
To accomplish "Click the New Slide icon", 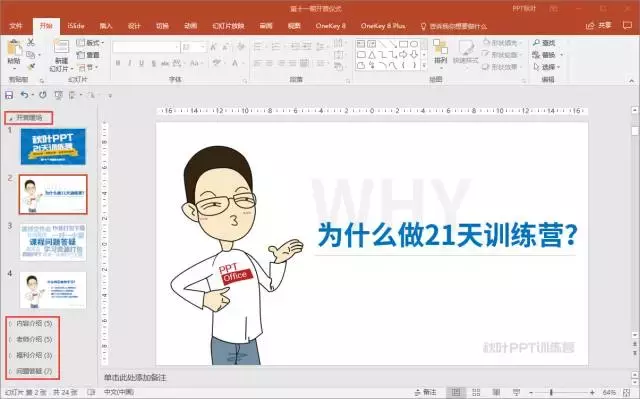I will tap(61, 47).
